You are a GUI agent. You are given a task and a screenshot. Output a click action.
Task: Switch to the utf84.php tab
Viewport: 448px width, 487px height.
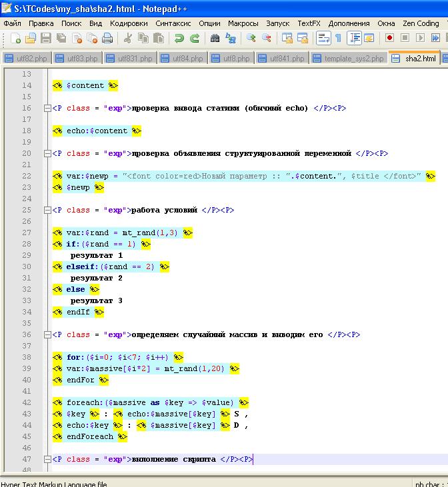click(x=183, y=59)
